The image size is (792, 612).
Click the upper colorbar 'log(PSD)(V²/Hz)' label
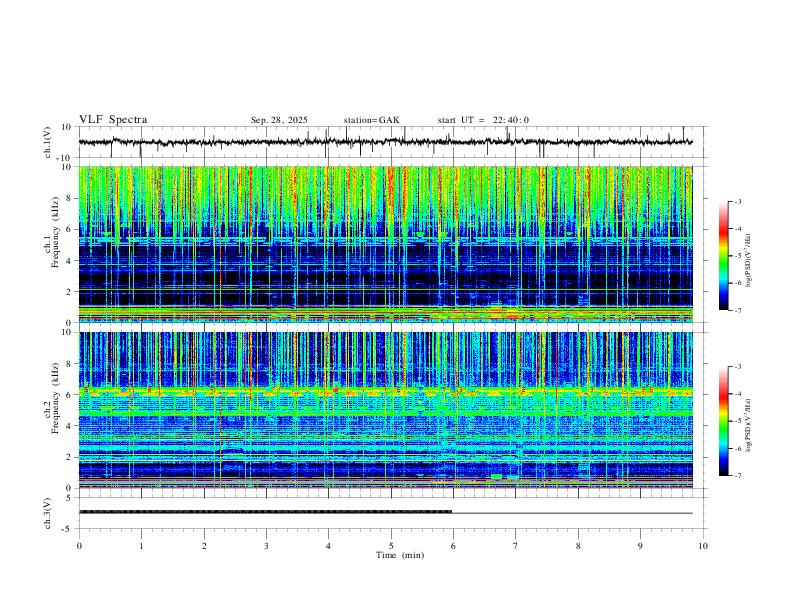(x=748, y=261)
